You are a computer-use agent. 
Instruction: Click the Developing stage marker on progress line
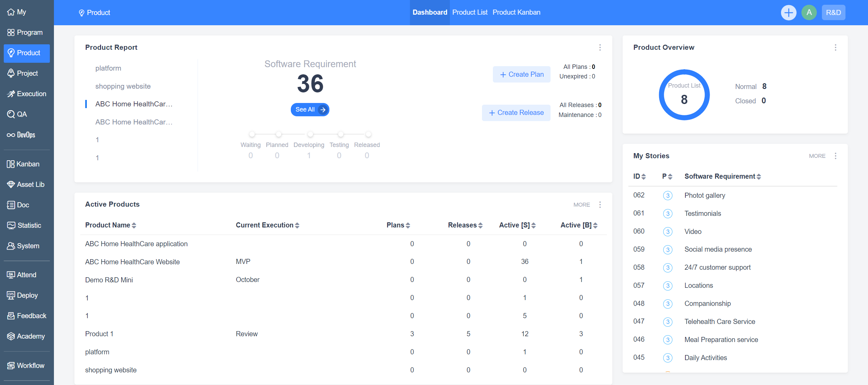[x=310, y=134]
